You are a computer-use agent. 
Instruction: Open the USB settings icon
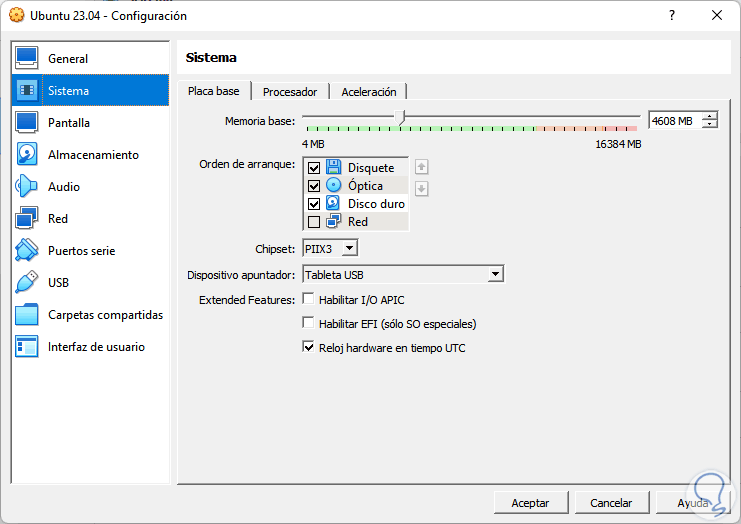[27, 283]
